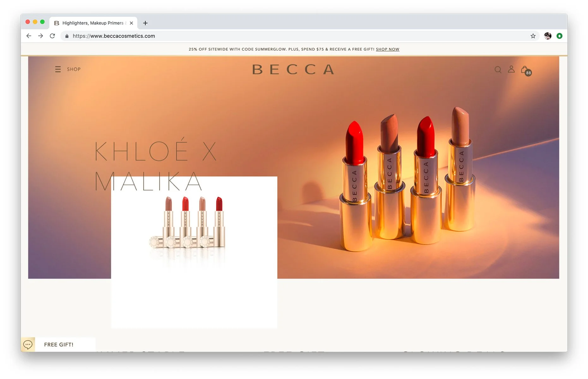Image resolution: width=588 pixels, height=379 pixels.
Task: View site security lock info
Action: coord(67,36)
